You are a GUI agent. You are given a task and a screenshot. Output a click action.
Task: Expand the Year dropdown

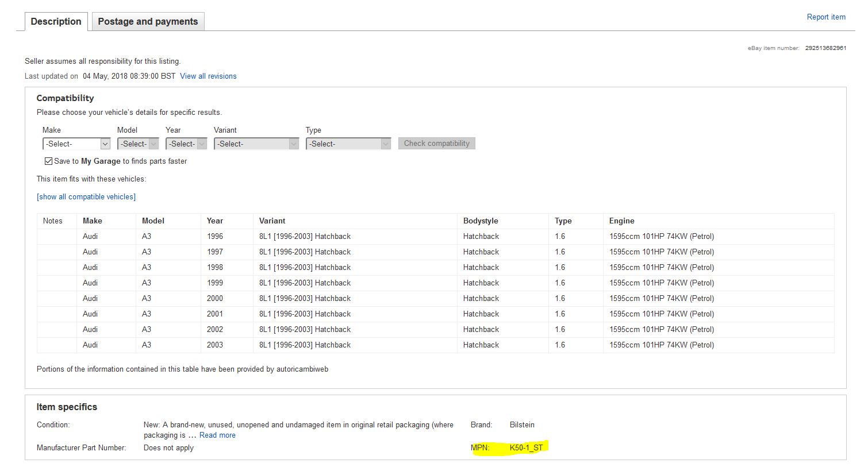click(186, 144)
